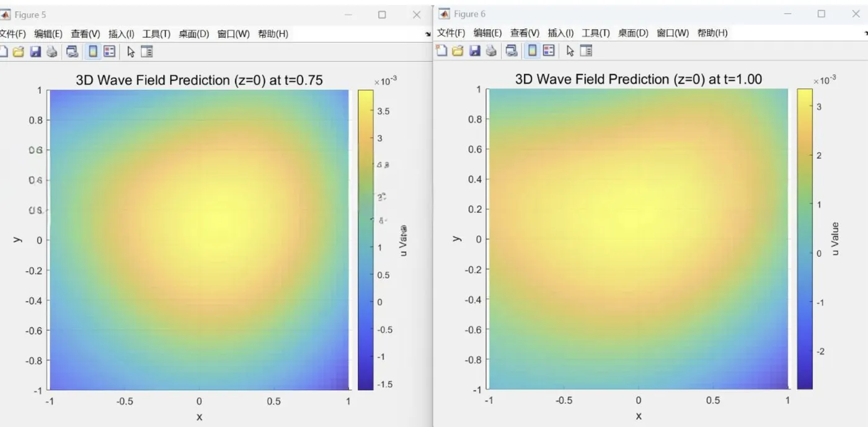Click Save Figure icon in Figure 6 toolbar

(475, 50)
